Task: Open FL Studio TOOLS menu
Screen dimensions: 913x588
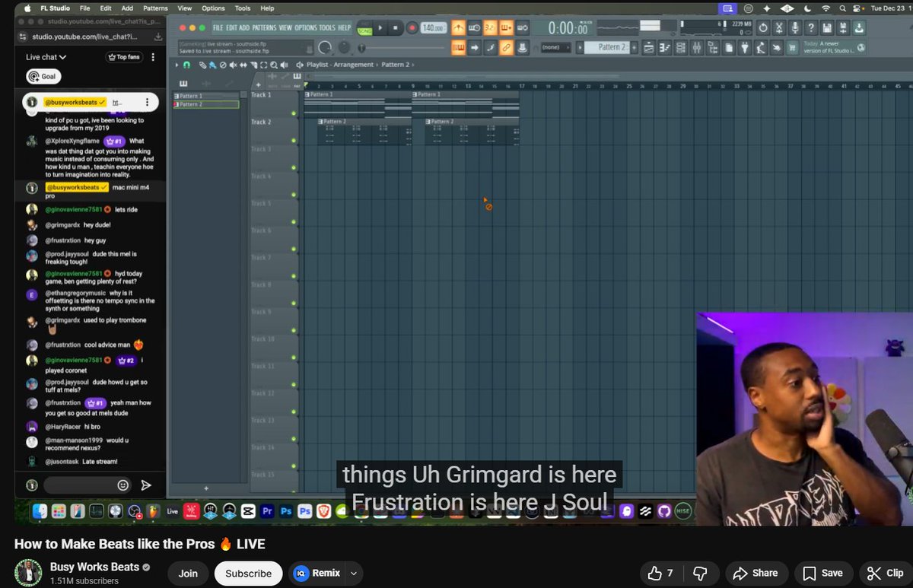Action: [x=327, y=28]
